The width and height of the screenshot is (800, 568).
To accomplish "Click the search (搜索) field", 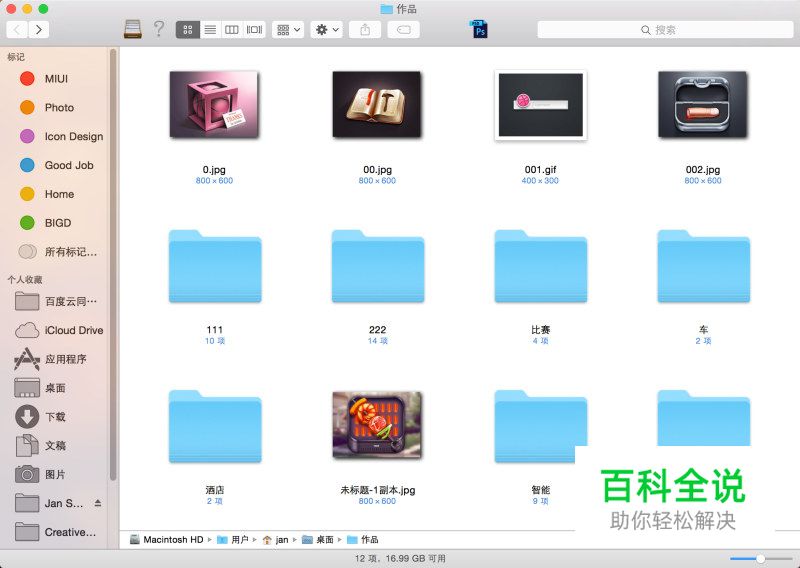I will (663, 30).
